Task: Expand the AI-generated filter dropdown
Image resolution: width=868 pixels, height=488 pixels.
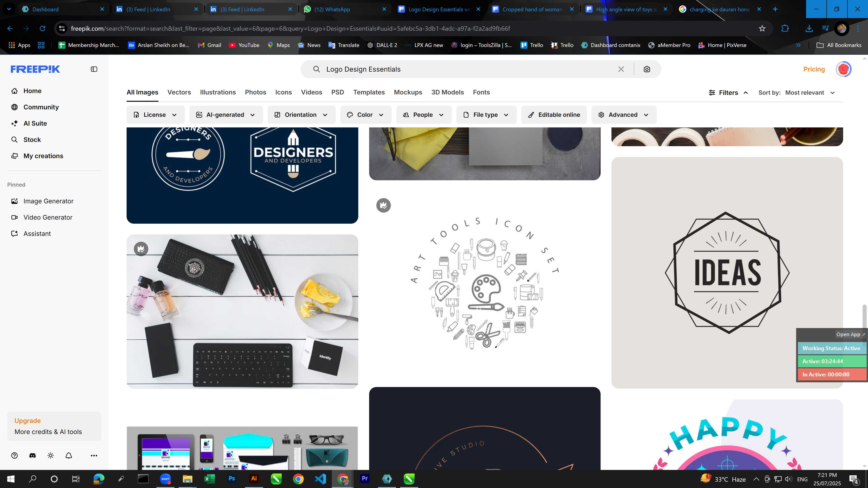Action: pos(226,115)
